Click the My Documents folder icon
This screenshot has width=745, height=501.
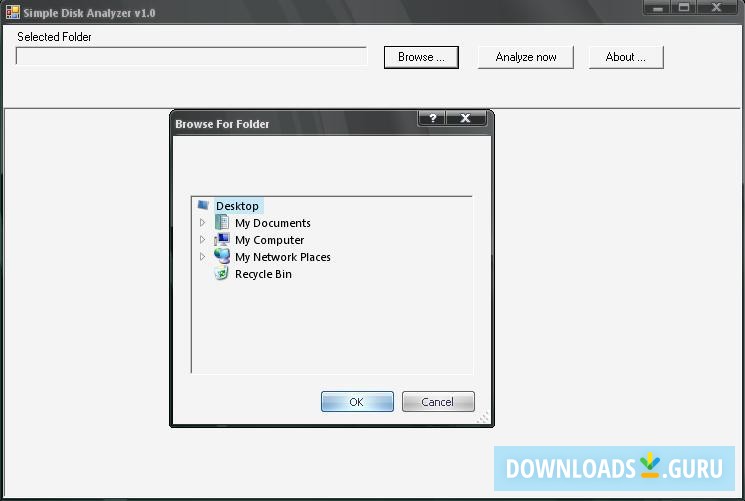click(x=222, y=222)
